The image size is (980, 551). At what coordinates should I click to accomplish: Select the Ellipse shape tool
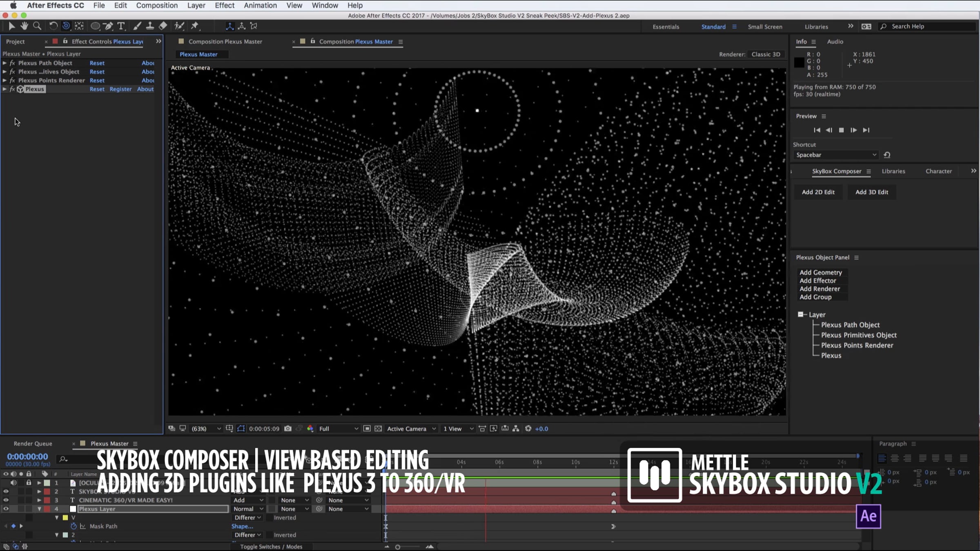[96, 26]
